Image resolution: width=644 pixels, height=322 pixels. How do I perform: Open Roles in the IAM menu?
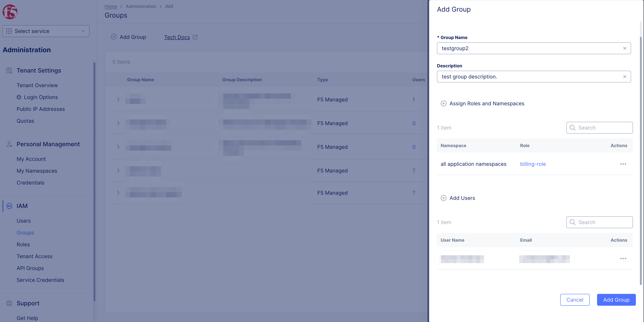(x=23, y=244)
